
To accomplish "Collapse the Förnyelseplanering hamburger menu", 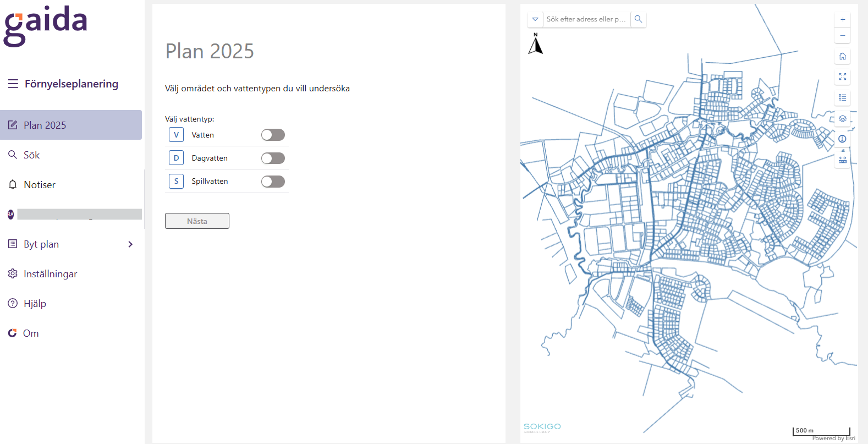I will point(13,84).
